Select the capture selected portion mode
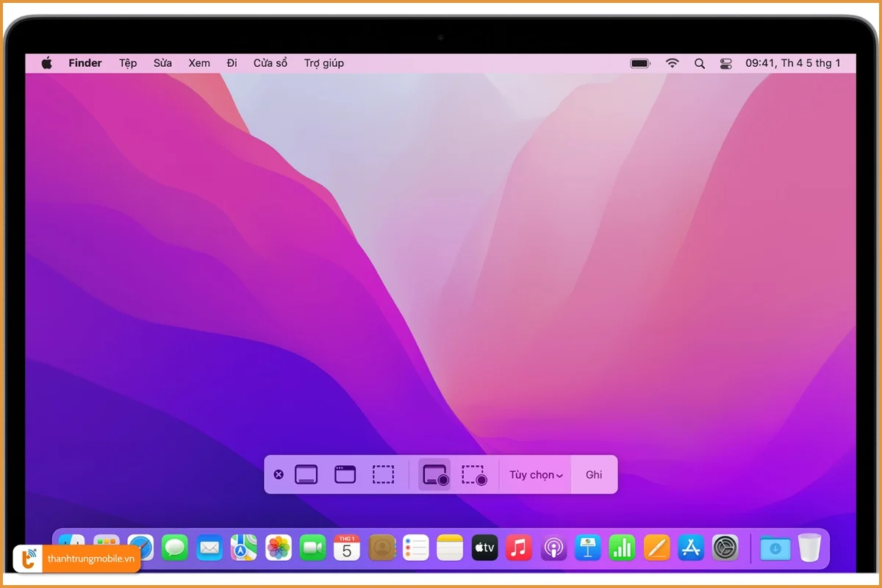Image resolution: width=882 pixels, height=588 pixels. pos(383,474)
